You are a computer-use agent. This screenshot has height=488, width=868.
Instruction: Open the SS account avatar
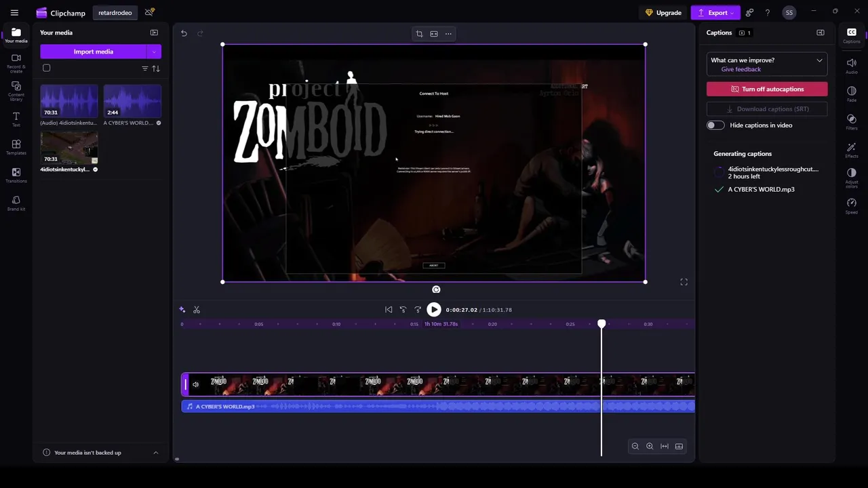pos(789,13)
